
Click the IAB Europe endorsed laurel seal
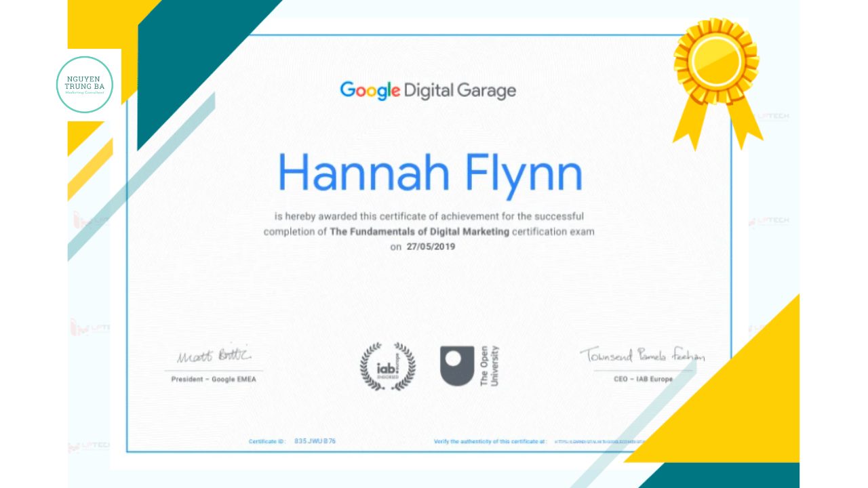tap(387, 367)
